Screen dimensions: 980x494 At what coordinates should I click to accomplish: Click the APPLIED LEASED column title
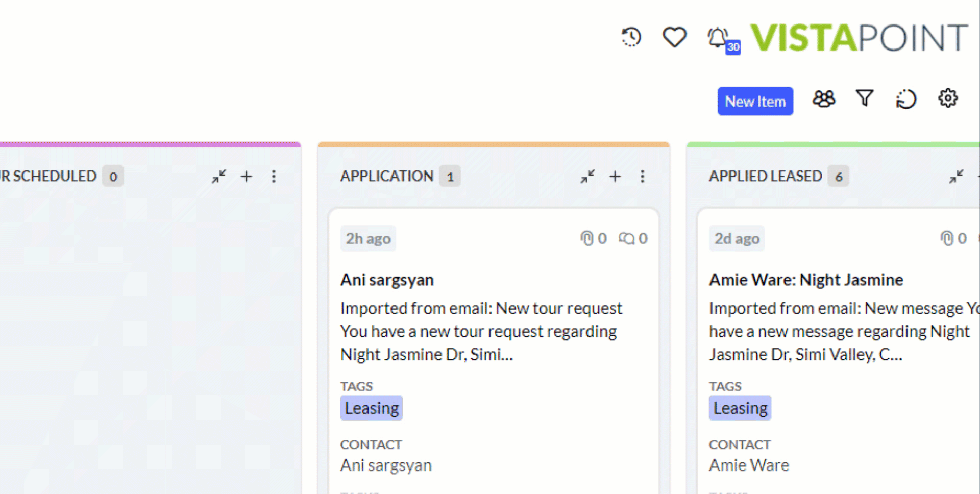click(x=765, y=176)
